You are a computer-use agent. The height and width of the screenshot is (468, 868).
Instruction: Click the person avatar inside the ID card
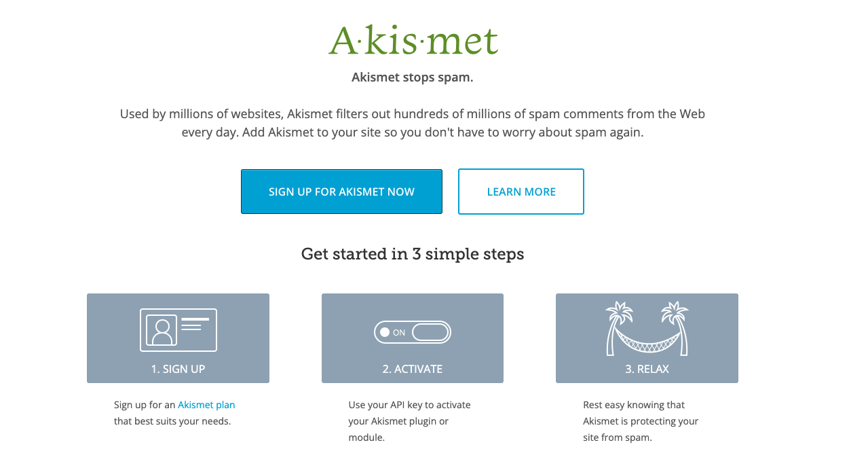click(x=162, y=330)
